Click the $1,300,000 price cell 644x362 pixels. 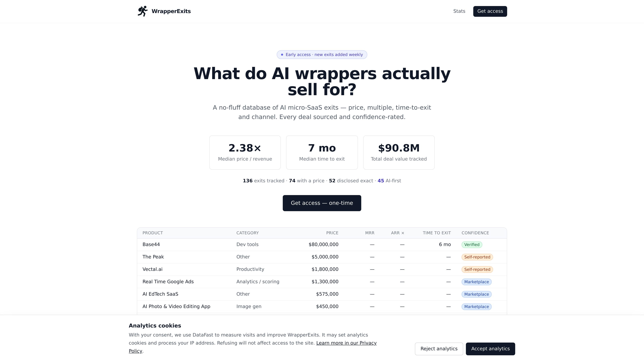point(325,282)
